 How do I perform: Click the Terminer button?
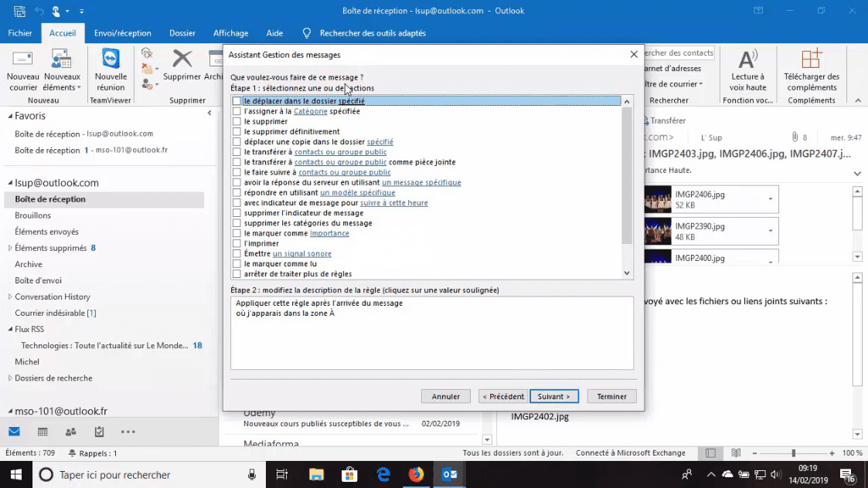611,396
